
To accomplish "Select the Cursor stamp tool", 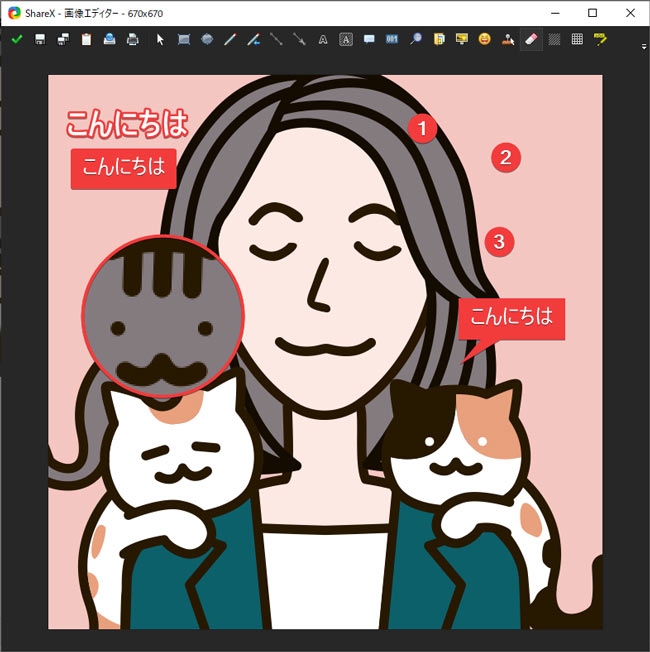I will click(x=508, y=40).
